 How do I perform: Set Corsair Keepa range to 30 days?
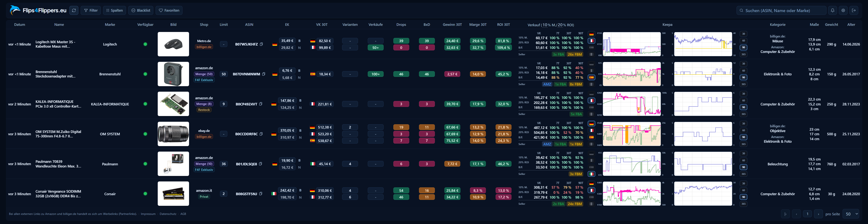743,184
